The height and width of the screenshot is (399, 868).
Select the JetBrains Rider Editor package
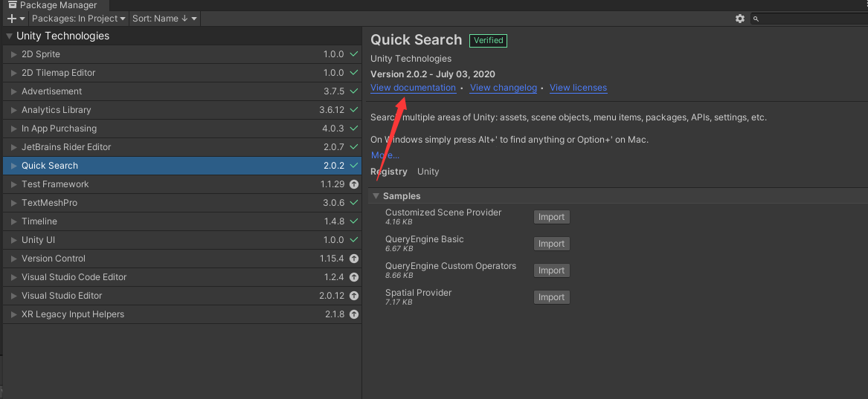point(182,147)
